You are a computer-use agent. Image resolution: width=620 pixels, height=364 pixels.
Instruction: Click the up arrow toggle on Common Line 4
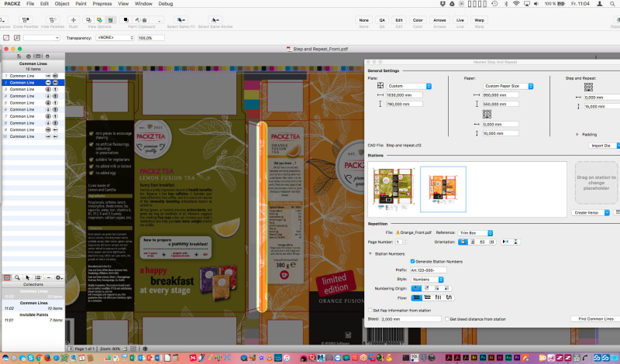click(x=55, y=96)
